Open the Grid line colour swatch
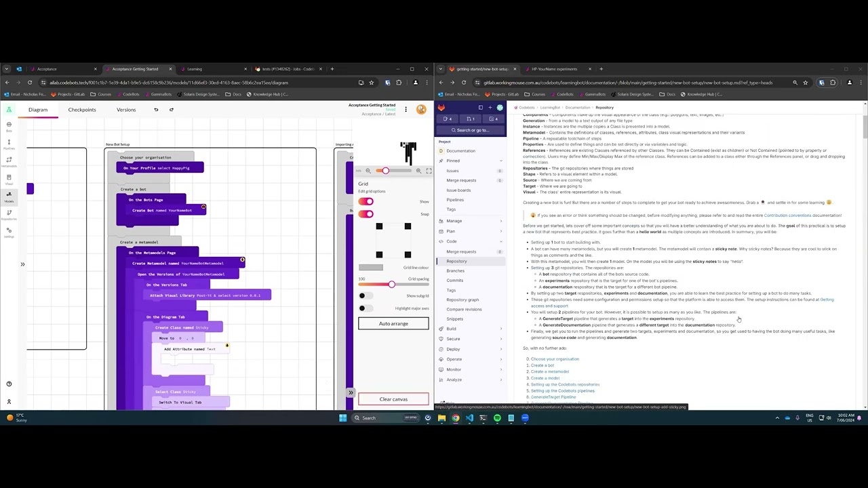 [x=370, y=268]
